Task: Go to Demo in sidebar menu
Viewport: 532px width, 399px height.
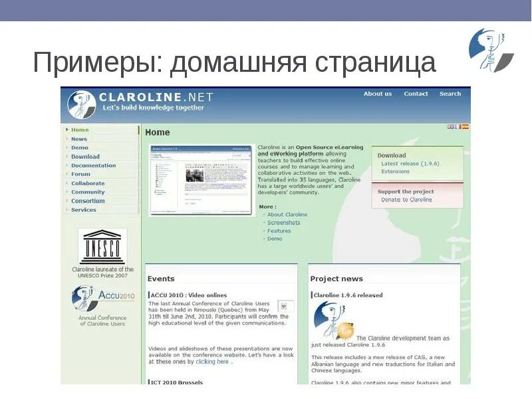Action: 80,148
